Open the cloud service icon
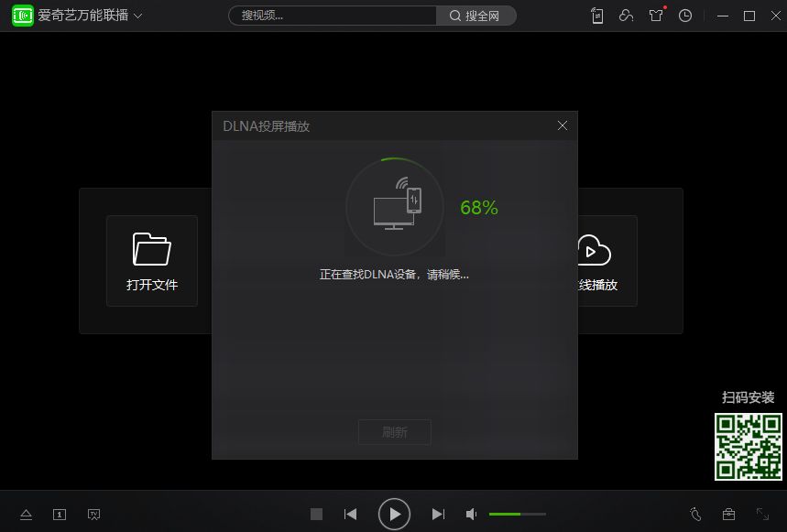This screenshot has height=532, width=787. (626, 16)
